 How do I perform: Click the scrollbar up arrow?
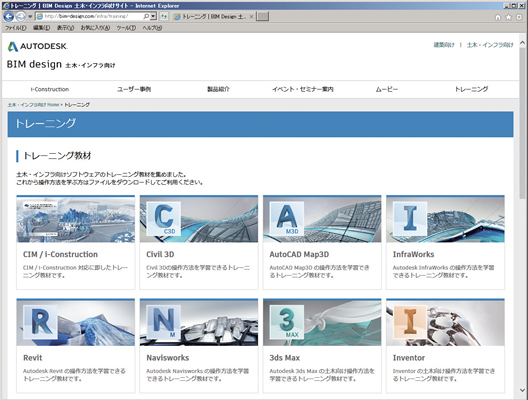pos(522,43)
